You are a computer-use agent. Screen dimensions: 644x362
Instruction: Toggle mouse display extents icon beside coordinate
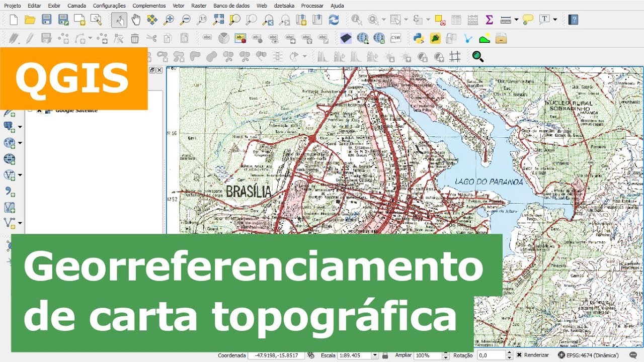(310, 355)
